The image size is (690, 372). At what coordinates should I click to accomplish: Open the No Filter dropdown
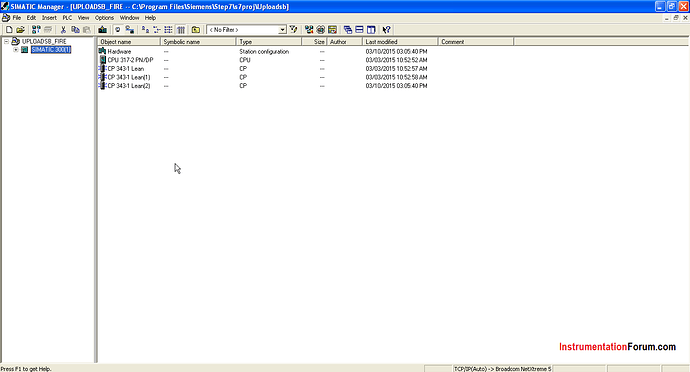282,29
